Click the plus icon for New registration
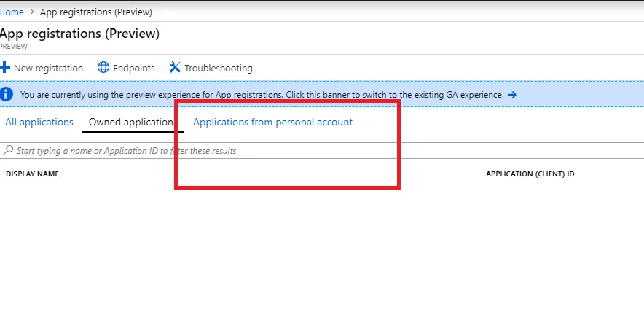Screen dimensions: 644x315 point(5,67)
